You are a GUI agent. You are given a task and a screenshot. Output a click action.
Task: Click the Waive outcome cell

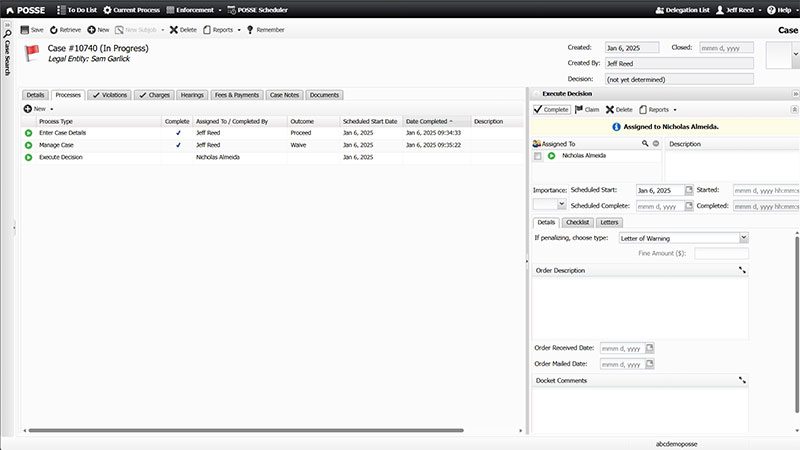pos(298,145)
